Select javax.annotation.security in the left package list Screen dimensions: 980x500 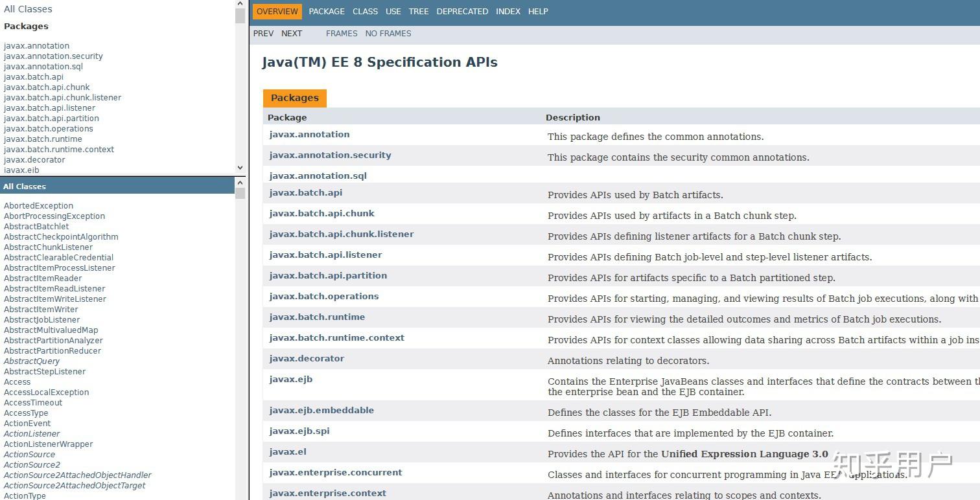coord(53,56)
